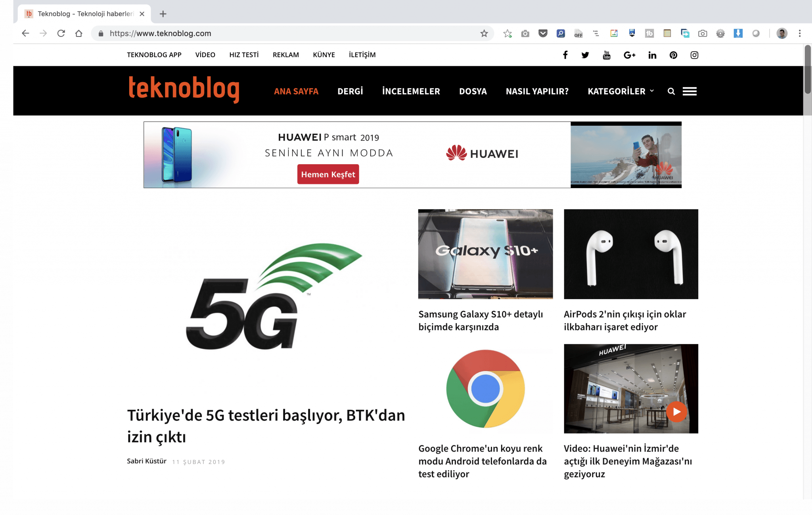
Task: Click the 5G logo image
Action: tap(274, 296)
